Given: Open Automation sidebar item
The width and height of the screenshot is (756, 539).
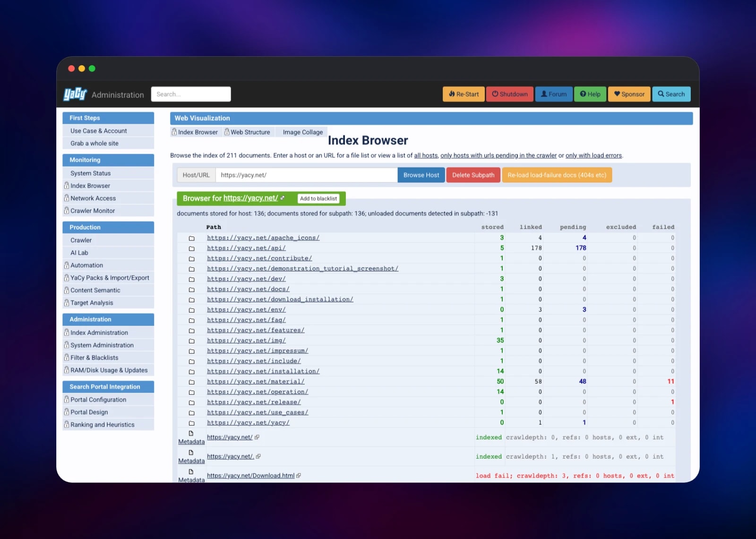Looking at the screenshot, I should (108, 265).
